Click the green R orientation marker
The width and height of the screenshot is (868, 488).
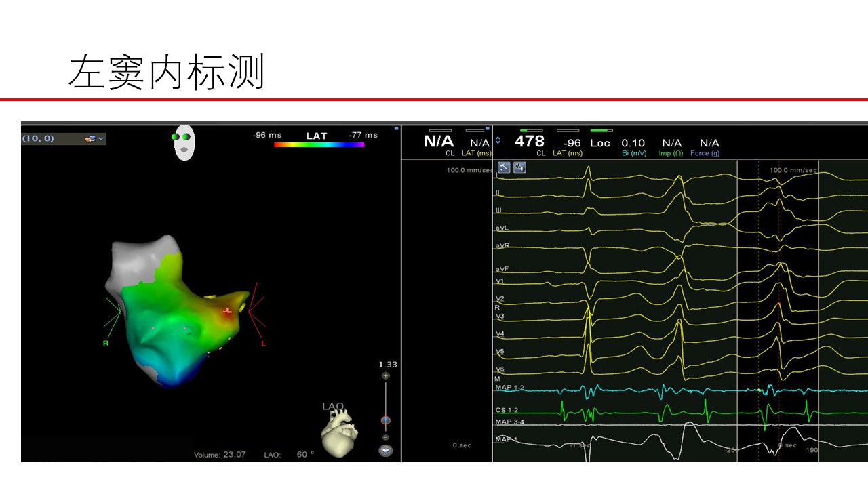(x=106, y=343)
